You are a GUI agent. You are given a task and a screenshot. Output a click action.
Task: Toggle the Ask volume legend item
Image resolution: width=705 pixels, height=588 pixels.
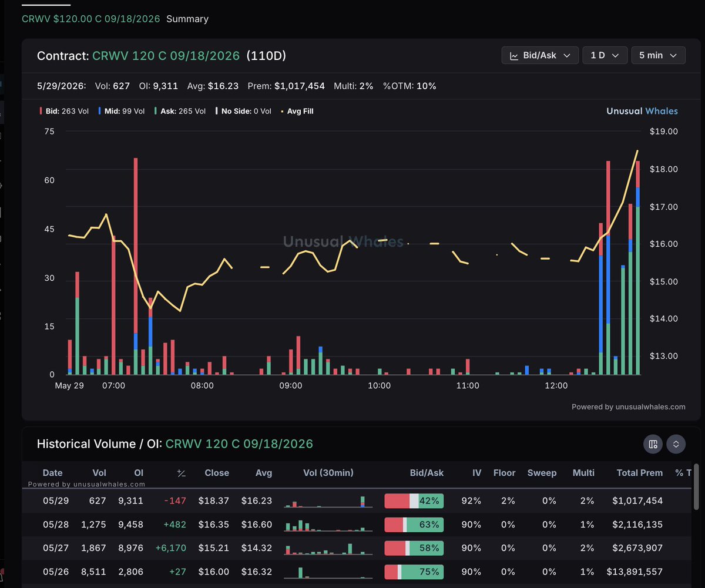tap(179, 111)
